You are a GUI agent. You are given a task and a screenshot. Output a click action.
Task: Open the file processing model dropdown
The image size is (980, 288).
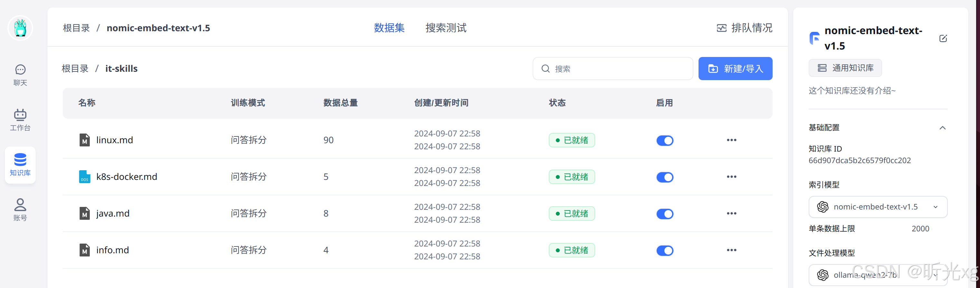pos(877,275)
